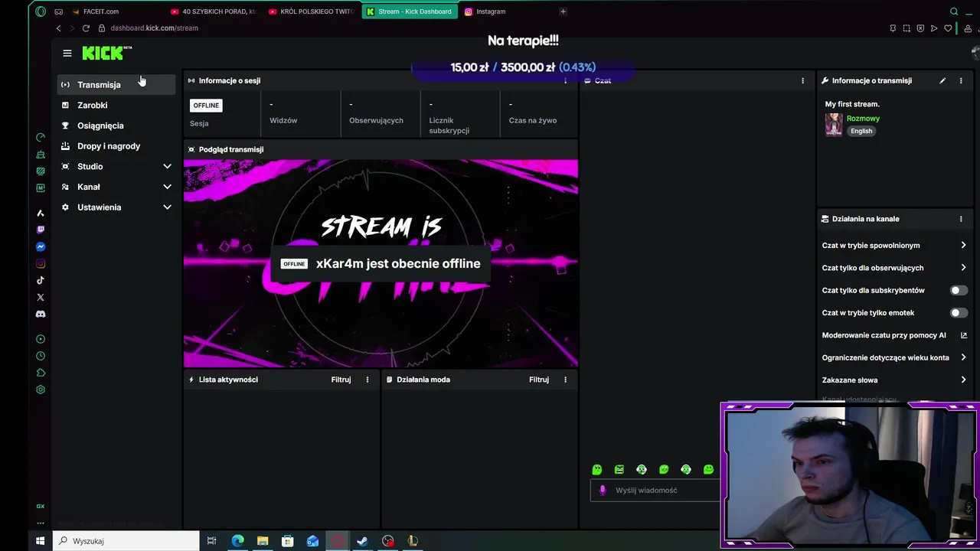980x551 pixels.
Task: Click Filtruj in Działania moda
Action: pyautogui.click(x=539, y=380)
